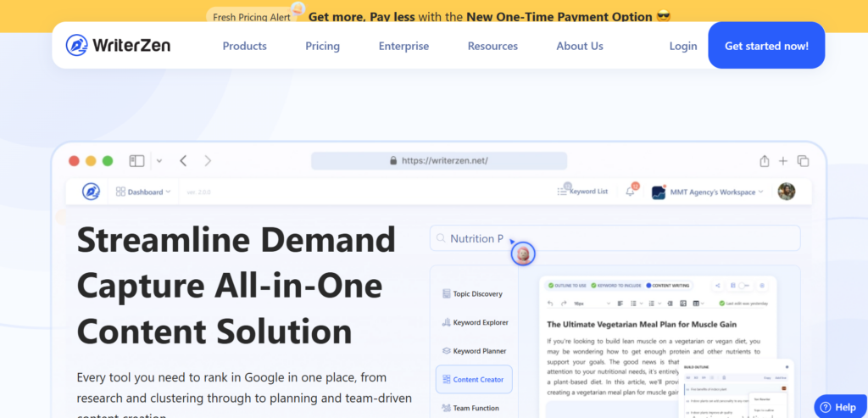Select Team Function in sidebar
The width and height of the screenshot is (868, 418).
pyautogui.click(x=470, y=408)
